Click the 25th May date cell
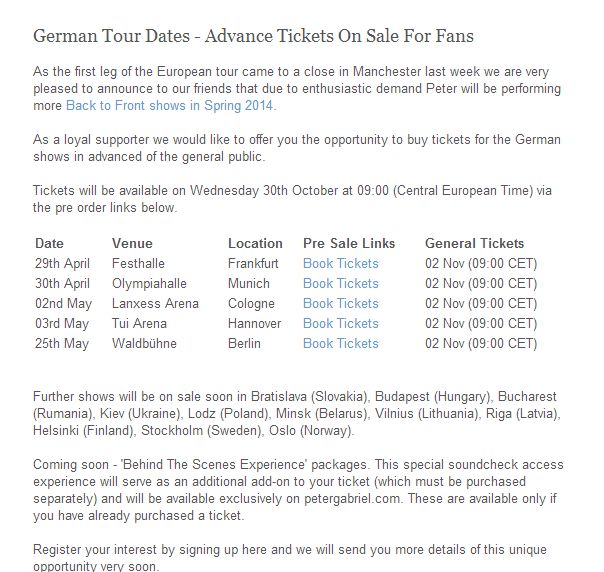This screenshot has width=604, height=572. click(62, 344)
